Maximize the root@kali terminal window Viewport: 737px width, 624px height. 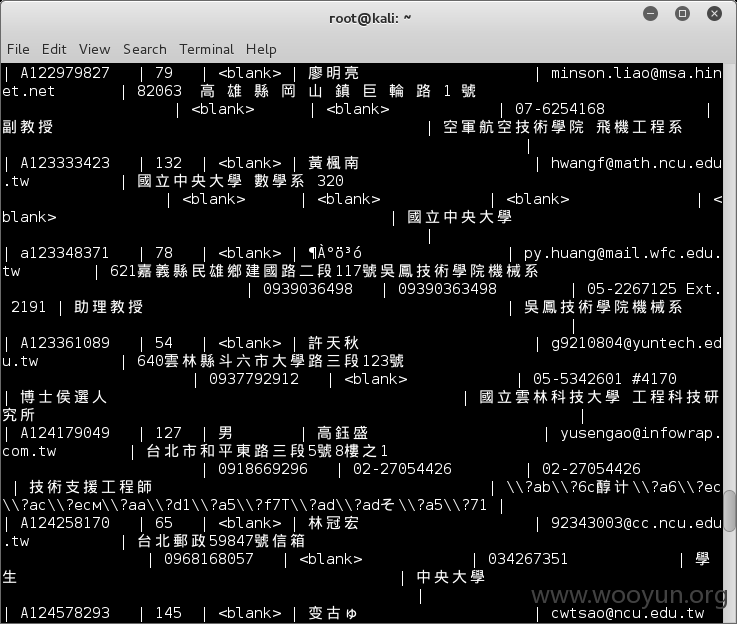[x=682, y=14]
